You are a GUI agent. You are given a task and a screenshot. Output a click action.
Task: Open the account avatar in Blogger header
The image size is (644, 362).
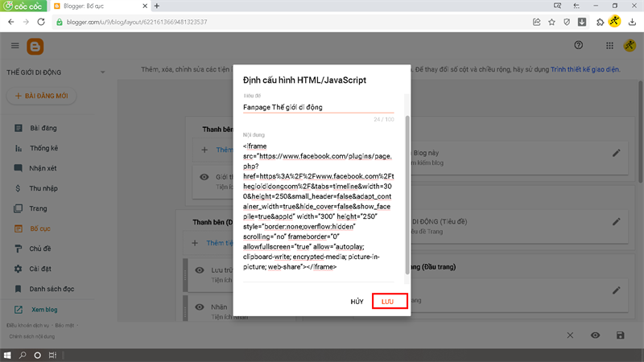[x=630, y=46]
